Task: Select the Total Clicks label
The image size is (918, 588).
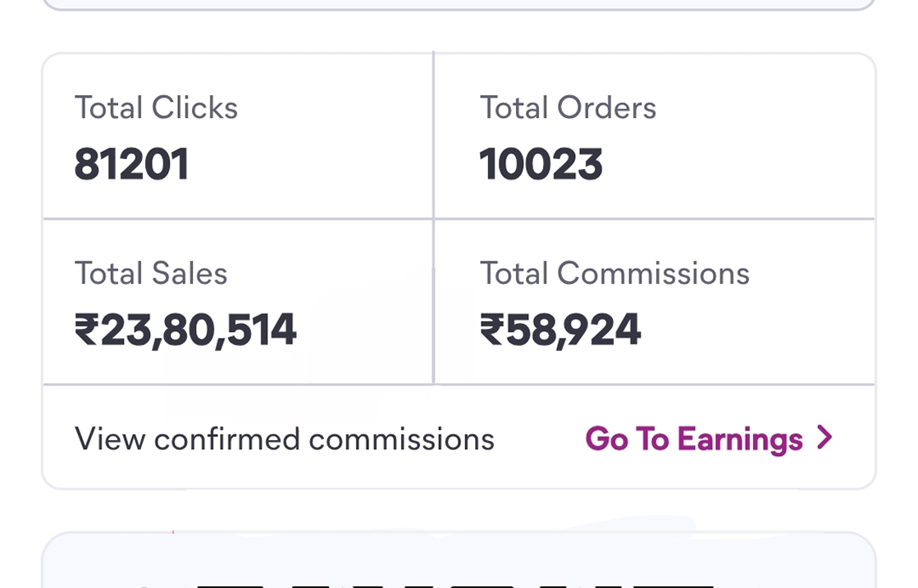Action: 156,108
